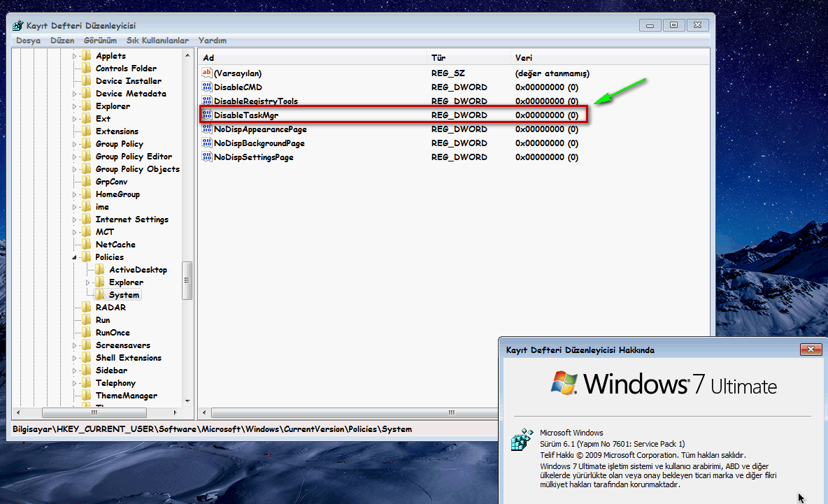
Task: Click the NoDispSettingsPage value icon
Action: click(207, 157)
